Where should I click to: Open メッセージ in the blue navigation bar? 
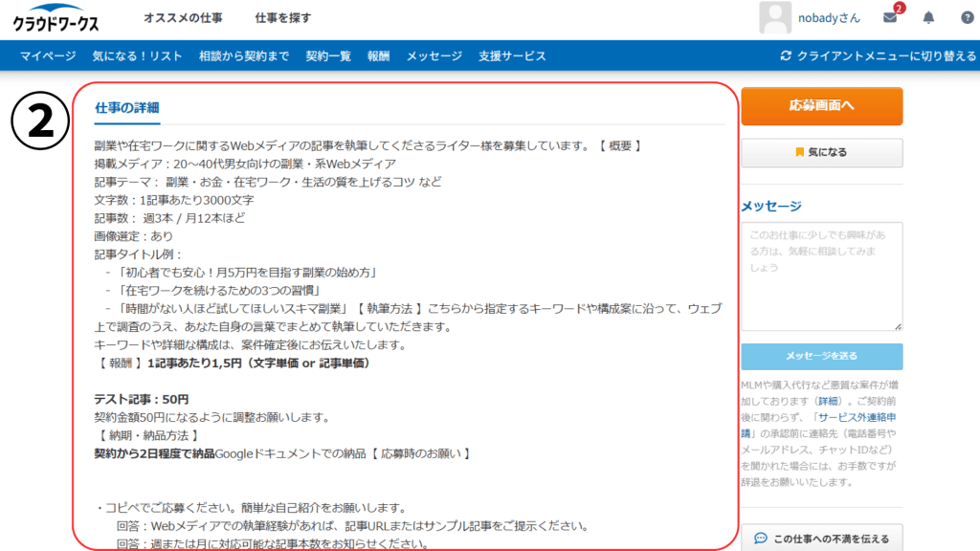tap(434, 56)
